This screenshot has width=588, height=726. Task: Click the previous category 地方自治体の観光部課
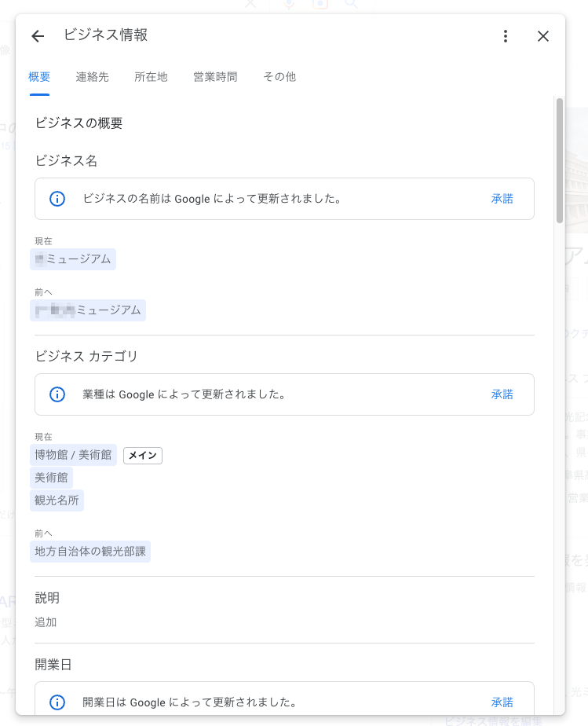click(x=90, y=552)
